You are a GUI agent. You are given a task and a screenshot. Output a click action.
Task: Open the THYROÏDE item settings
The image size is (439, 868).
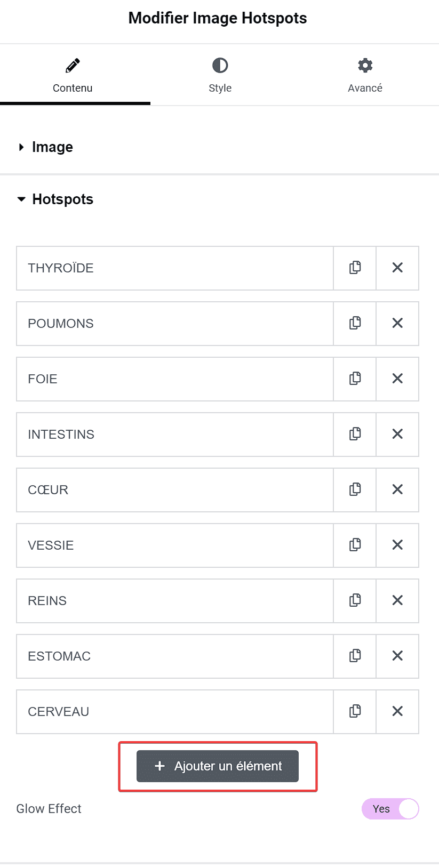click(x=175, y=268)
